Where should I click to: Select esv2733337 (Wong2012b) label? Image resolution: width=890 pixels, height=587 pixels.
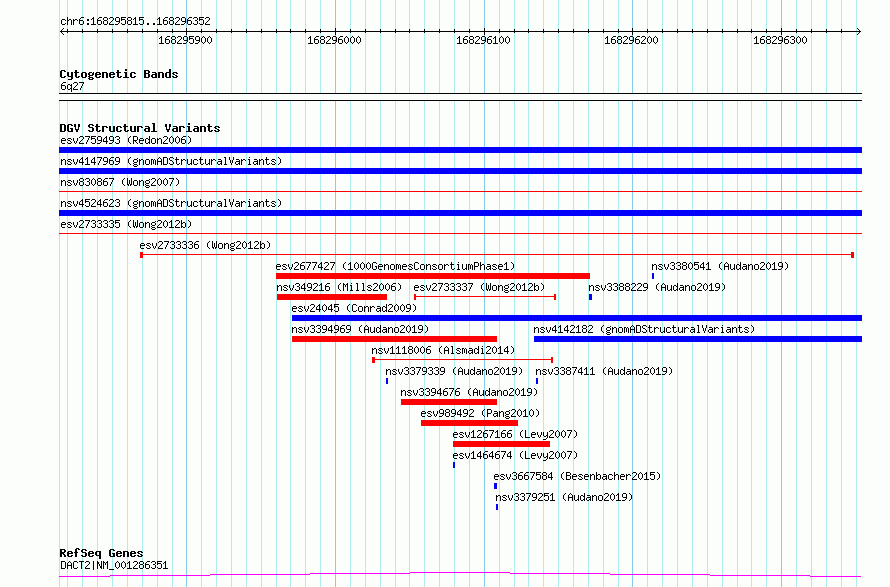click(479, 287)
